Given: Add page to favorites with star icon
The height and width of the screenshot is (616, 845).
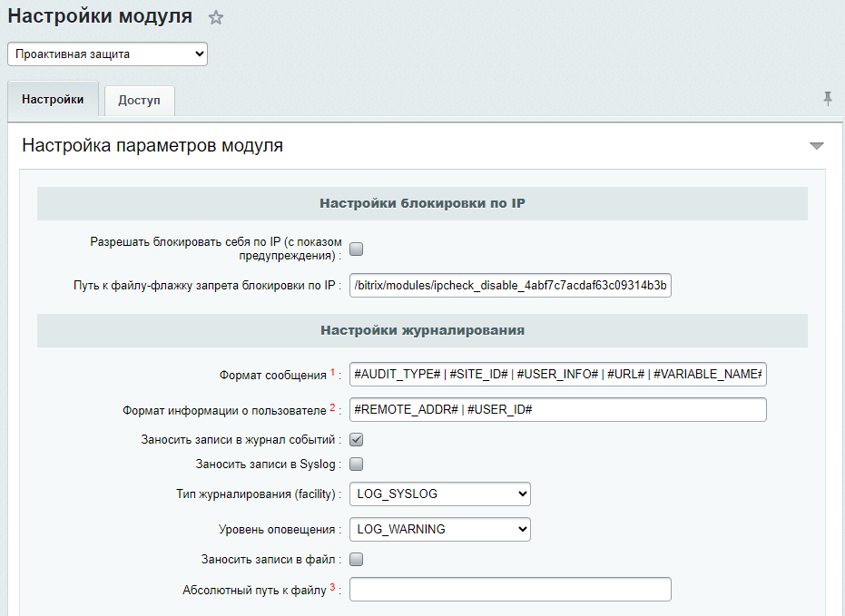Looking at the screenshot, I should pos(216,17).
